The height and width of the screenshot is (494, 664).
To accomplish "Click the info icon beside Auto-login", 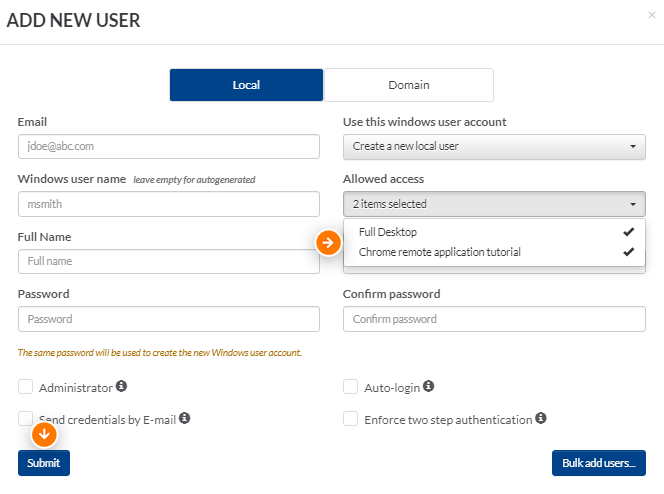I will 429,386.
